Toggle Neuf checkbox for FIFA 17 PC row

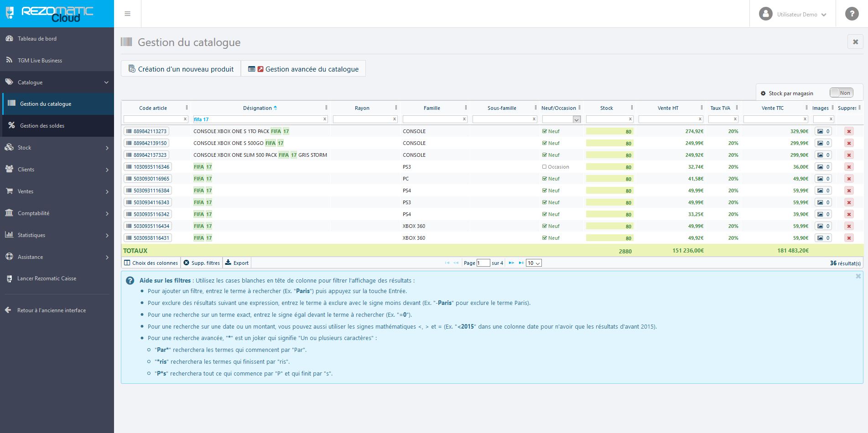point(544,179)
